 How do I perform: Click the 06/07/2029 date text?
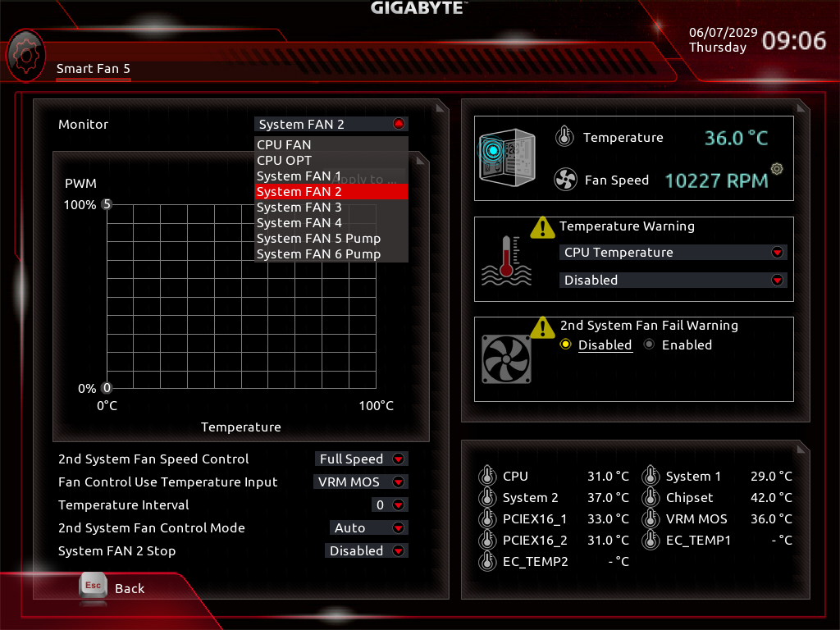724,33
